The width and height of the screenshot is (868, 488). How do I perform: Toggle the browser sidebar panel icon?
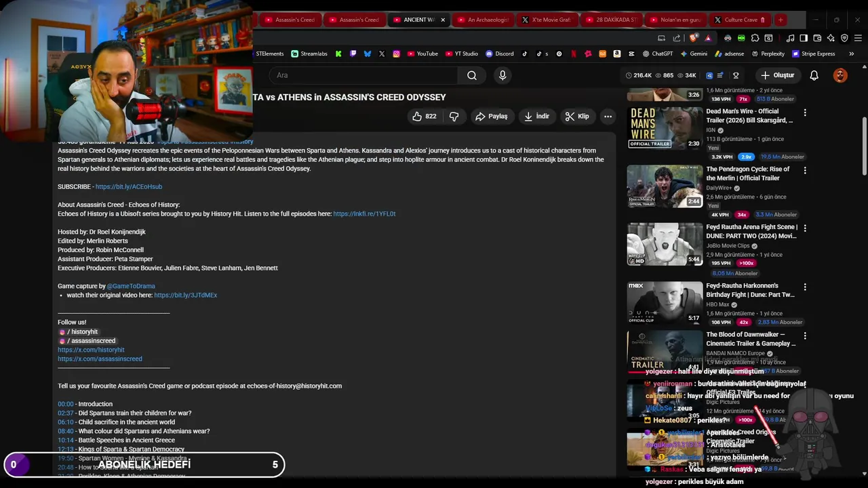coord(804,38)
